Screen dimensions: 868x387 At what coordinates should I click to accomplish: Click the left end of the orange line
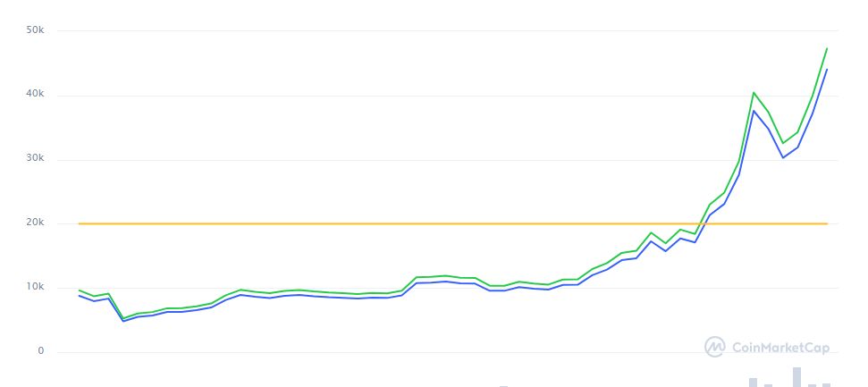click(x=80, y=223)
